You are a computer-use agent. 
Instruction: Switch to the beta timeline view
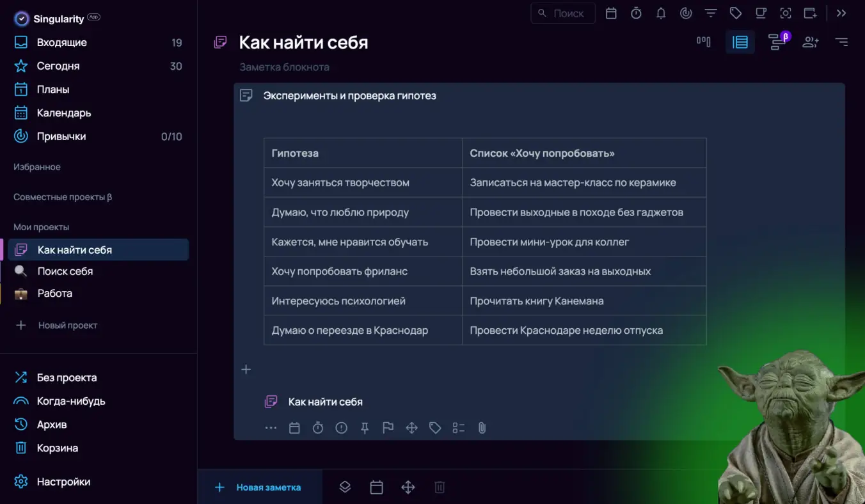pos(777,42)
